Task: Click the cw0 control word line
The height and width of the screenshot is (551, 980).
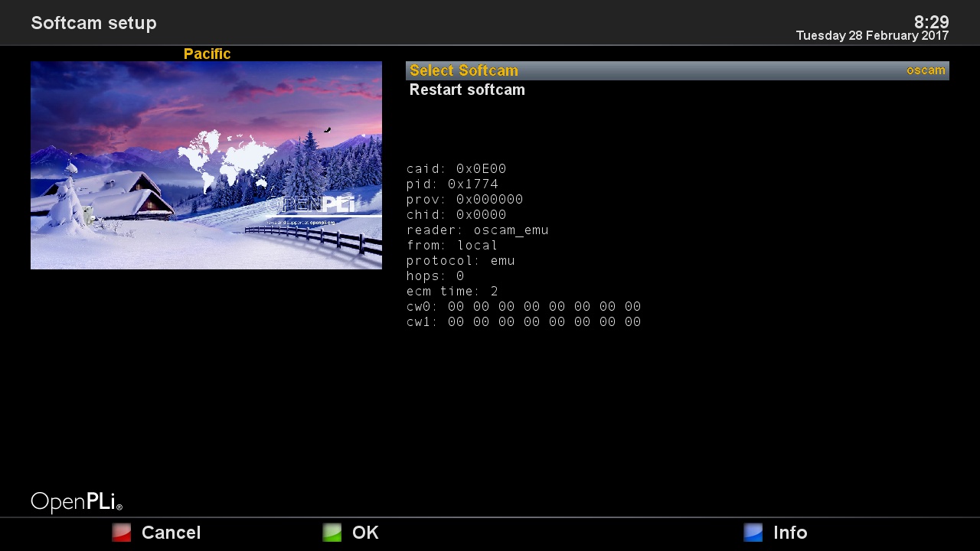Action: pos(524,307)
